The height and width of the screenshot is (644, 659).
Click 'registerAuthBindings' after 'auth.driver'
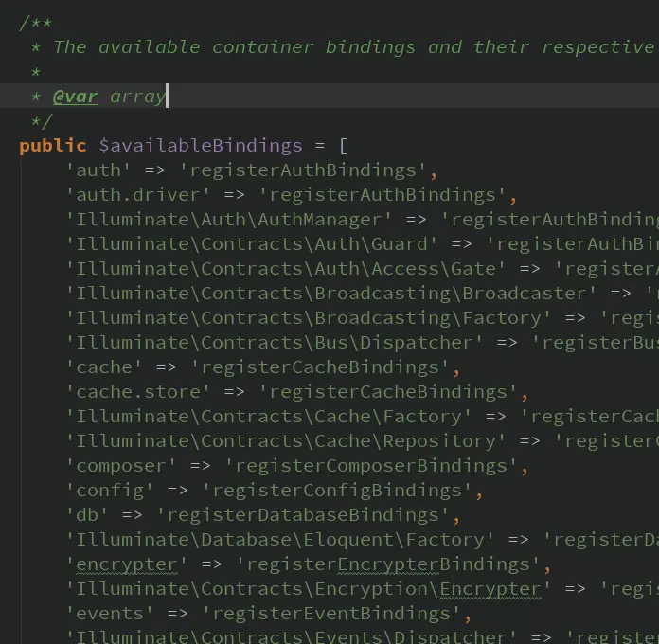(383, 195)
